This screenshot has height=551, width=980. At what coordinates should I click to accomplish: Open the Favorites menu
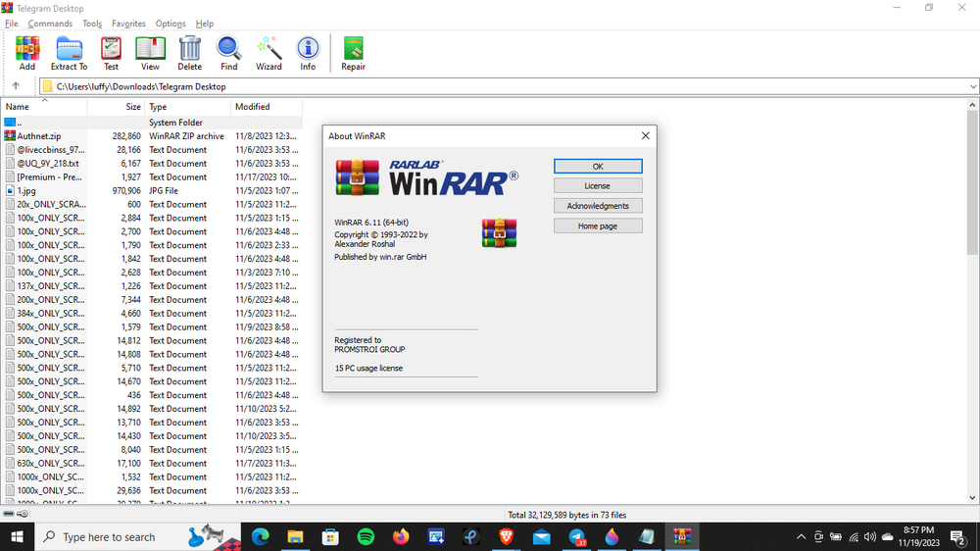(128, 24)
